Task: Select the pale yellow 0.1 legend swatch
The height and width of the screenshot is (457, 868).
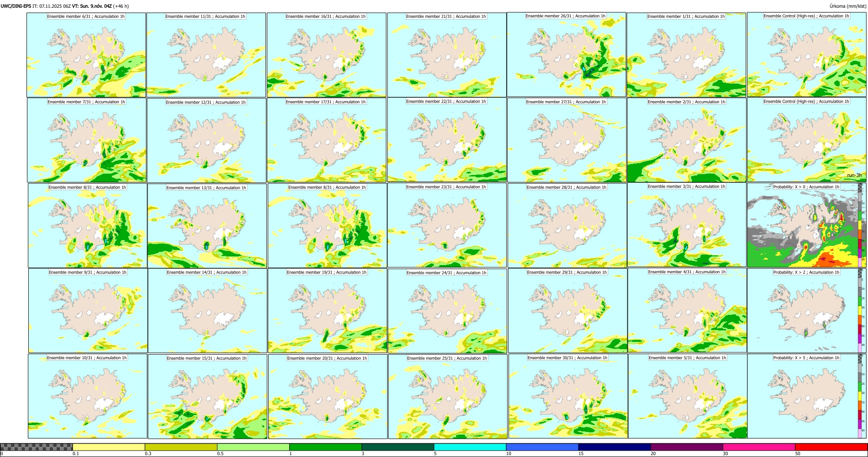Action: tap(109, 447)
